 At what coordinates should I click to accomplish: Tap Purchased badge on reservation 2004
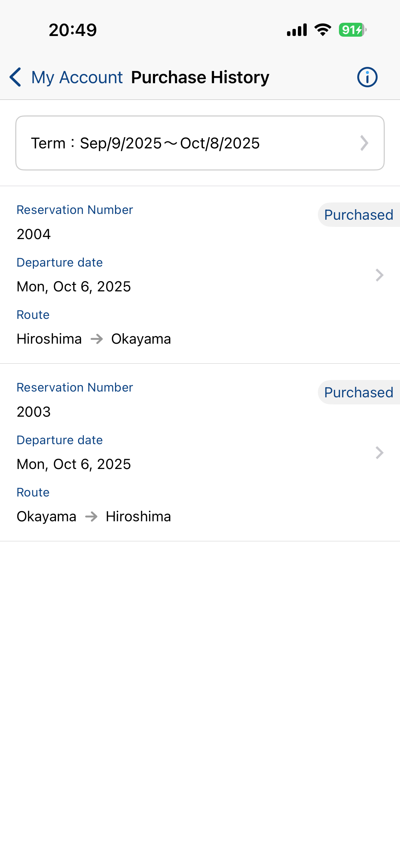(358, 215)
